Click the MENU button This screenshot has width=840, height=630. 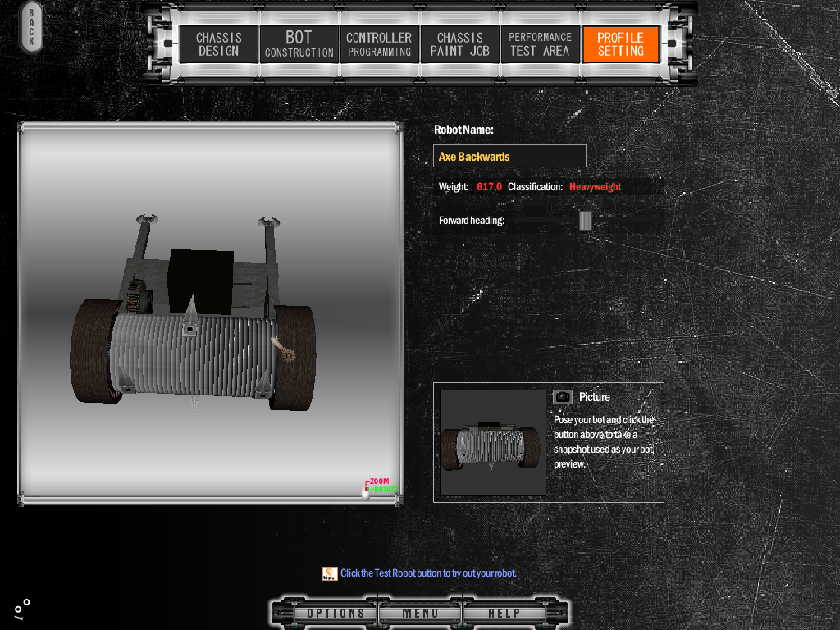420,614
